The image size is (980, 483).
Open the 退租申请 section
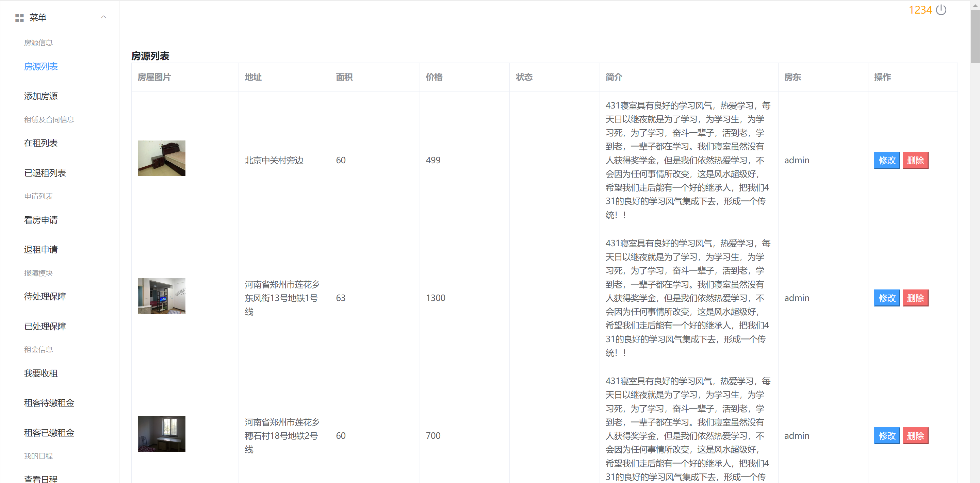click(x=41, y=249)
